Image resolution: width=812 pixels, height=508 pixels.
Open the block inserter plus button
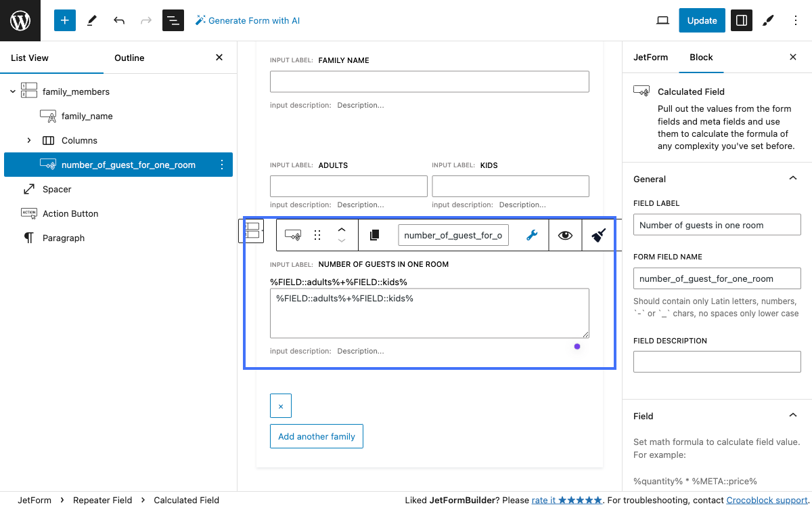coord(65,20)
